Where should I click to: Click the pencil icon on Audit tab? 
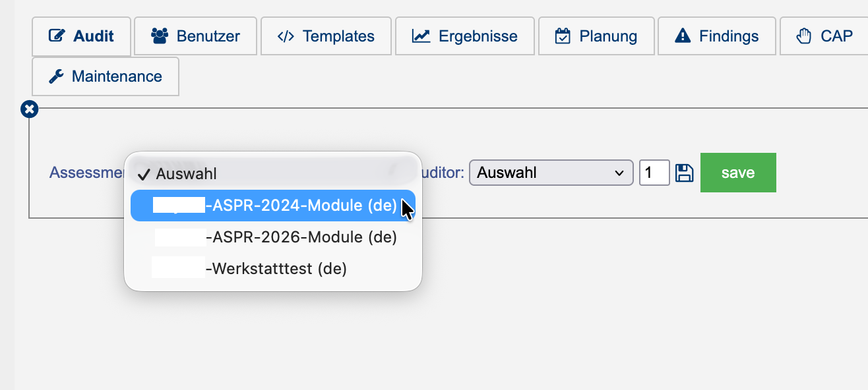coord(57,36)
